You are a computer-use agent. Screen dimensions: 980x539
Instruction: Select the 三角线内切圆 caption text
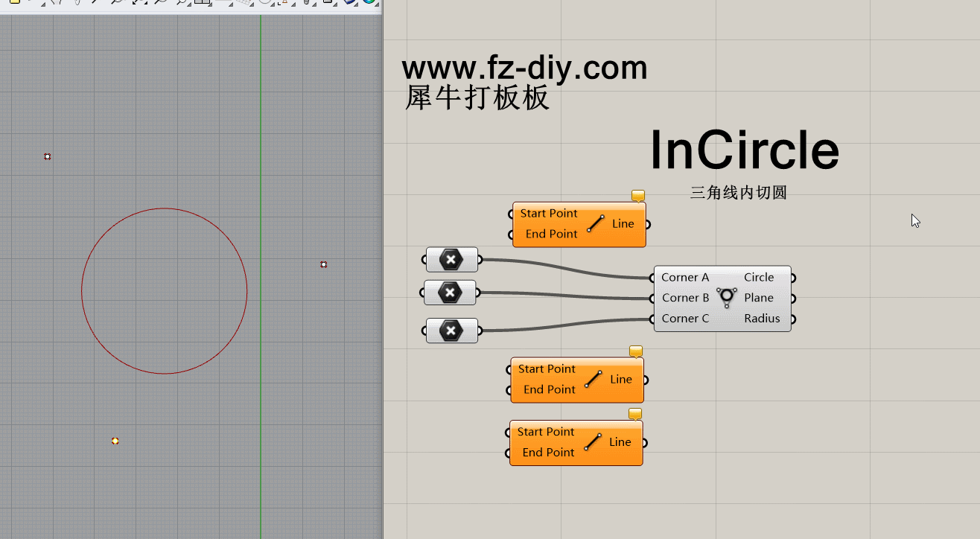pyautogui.click(x=738, y=193)
